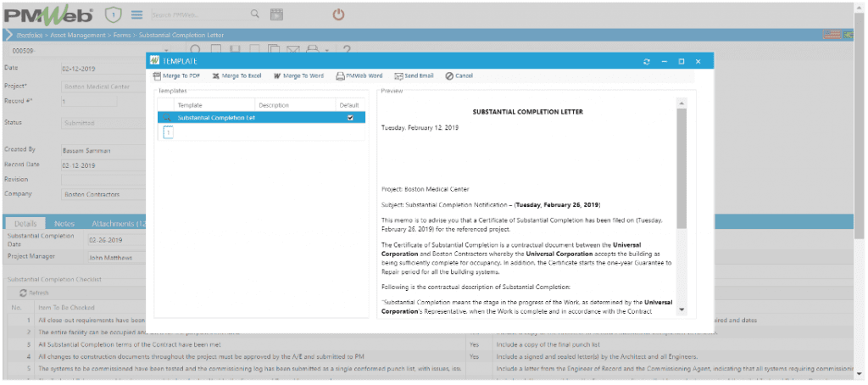
Task: Click Merge To PDF
Action: tap(176, 75)
